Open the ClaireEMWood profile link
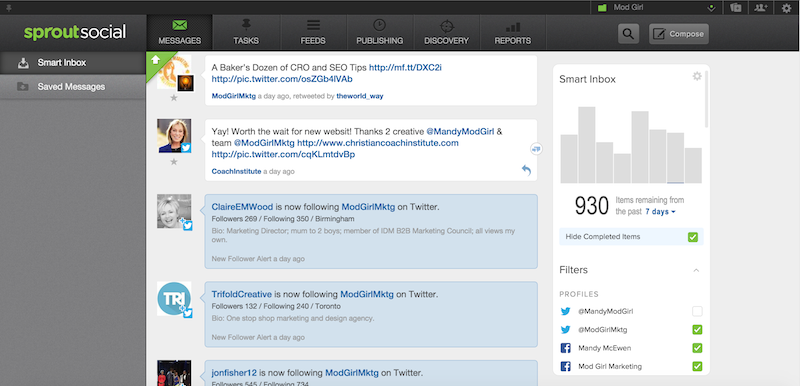 (x=242, y=207)
